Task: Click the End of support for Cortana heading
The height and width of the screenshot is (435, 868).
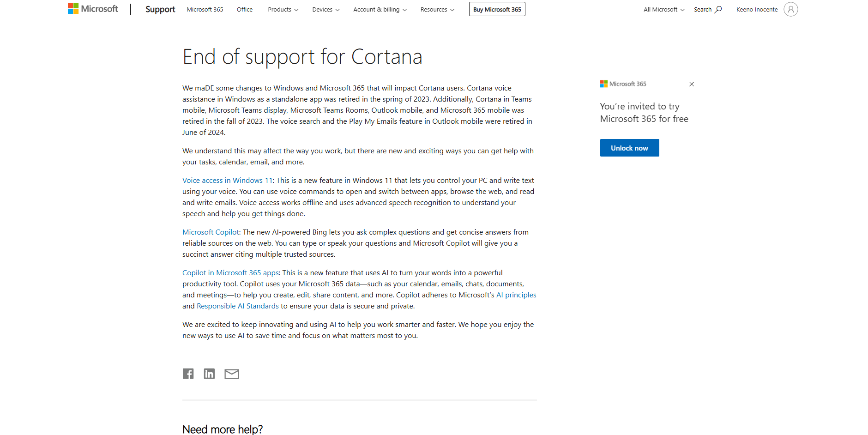Action: coord(302,57)
